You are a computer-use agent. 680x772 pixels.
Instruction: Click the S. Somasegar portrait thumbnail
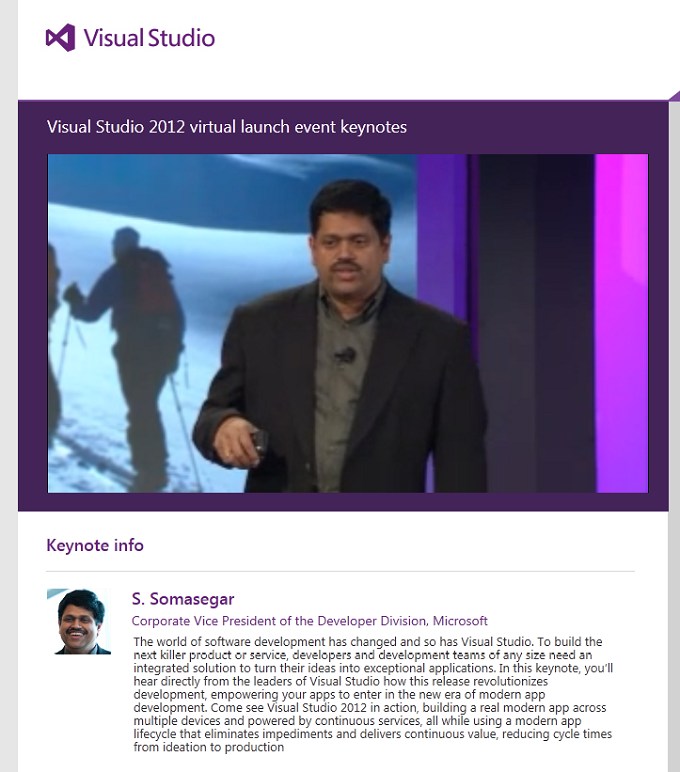(x=79, y=621)
